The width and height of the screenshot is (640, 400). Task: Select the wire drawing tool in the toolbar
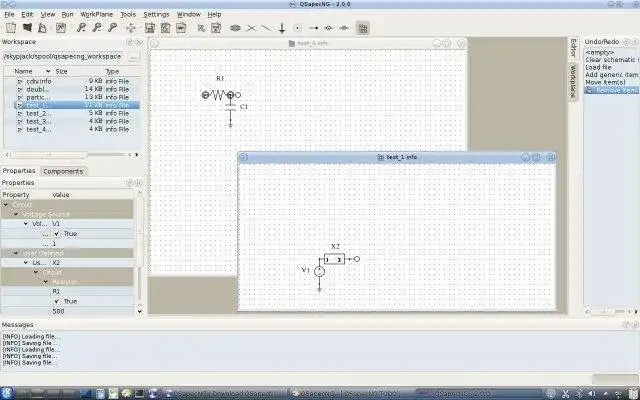point(267,28)
